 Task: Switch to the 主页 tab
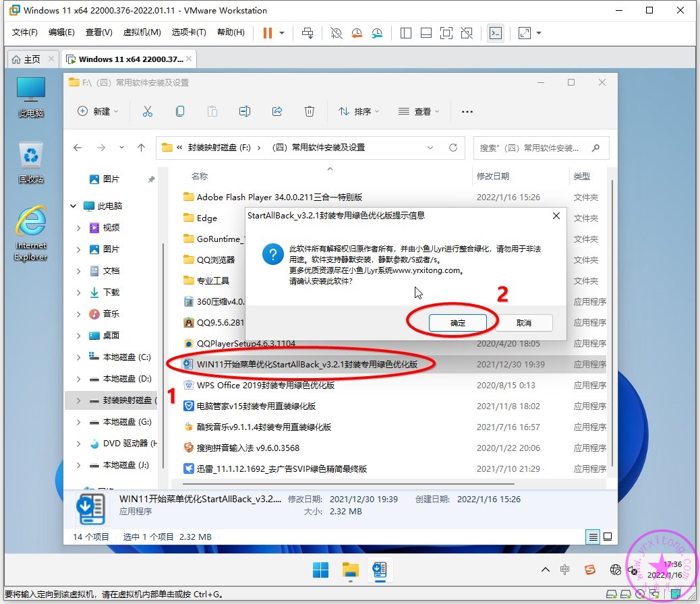coord(32,59)
